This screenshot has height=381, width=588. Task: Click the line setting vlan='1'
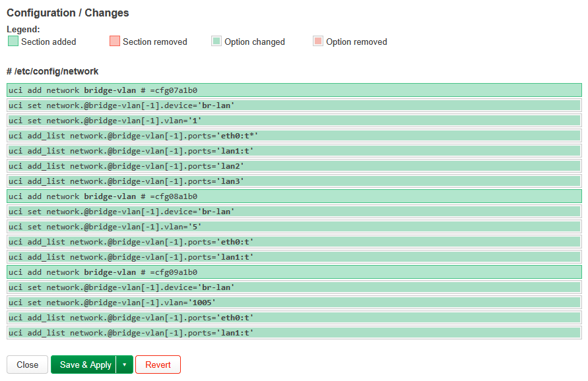point(294,121)
